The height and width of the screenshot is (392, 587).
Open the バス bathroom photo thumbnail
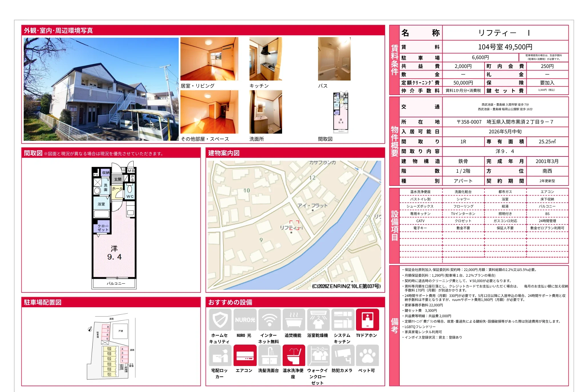(334, 59)
